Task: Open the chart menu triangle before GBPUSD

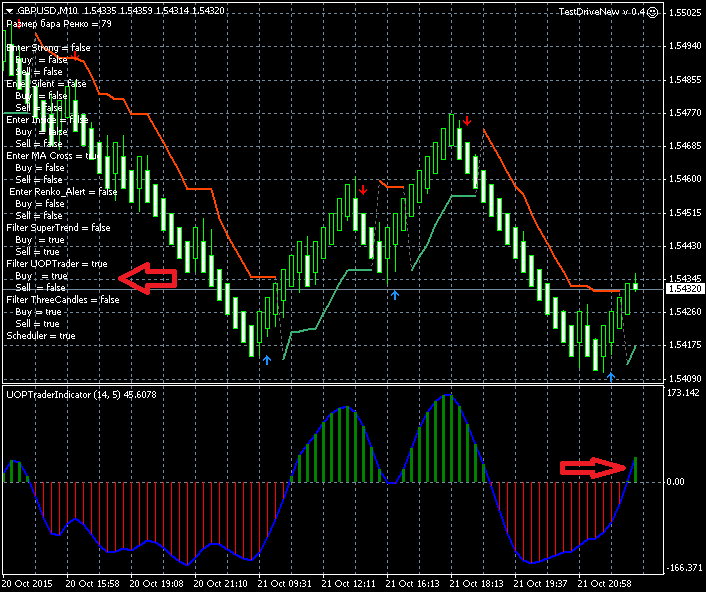Action: [x=9, y=11]
